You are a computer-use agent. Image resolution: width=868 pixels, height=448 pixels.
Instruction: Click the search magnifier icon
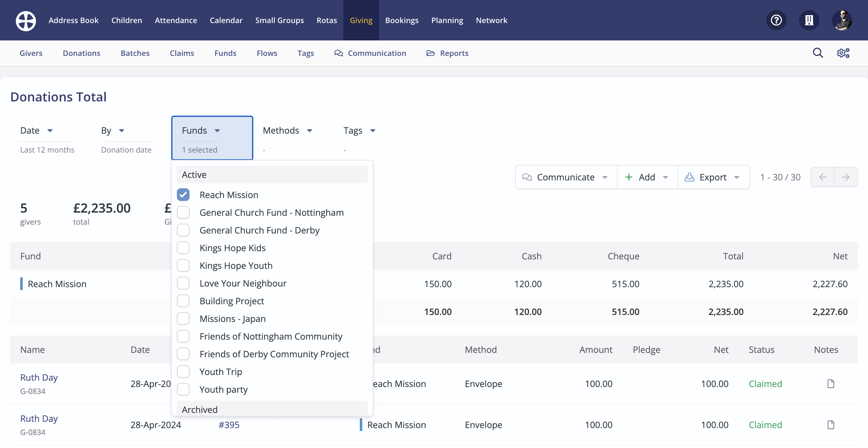(x=818, y=53)
